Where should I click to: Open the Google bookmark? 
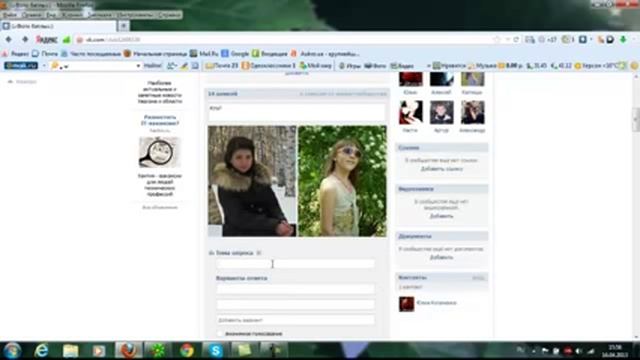(x=236, y=53)
